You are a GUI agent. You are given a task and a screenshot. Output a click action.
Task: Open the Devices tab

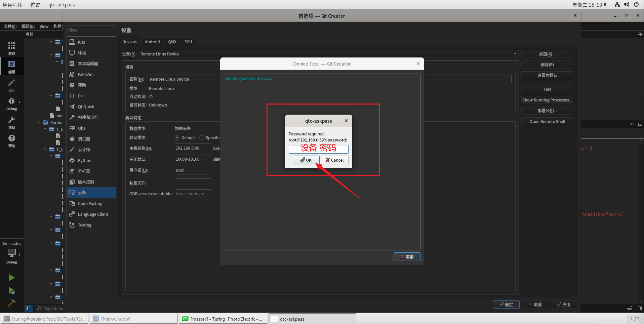129,42
